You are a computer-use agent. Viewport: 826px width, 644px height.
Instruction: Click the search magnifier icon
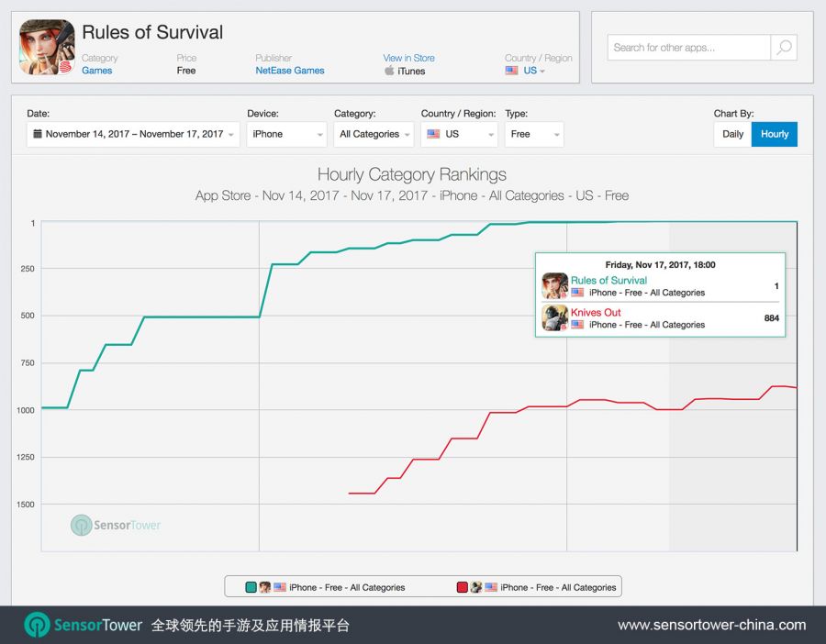[x=784, y=48]
